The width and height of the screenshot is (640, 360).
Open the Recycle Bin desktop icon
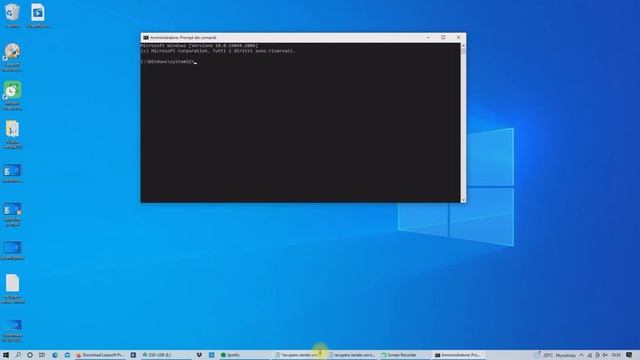pos(12,16)
